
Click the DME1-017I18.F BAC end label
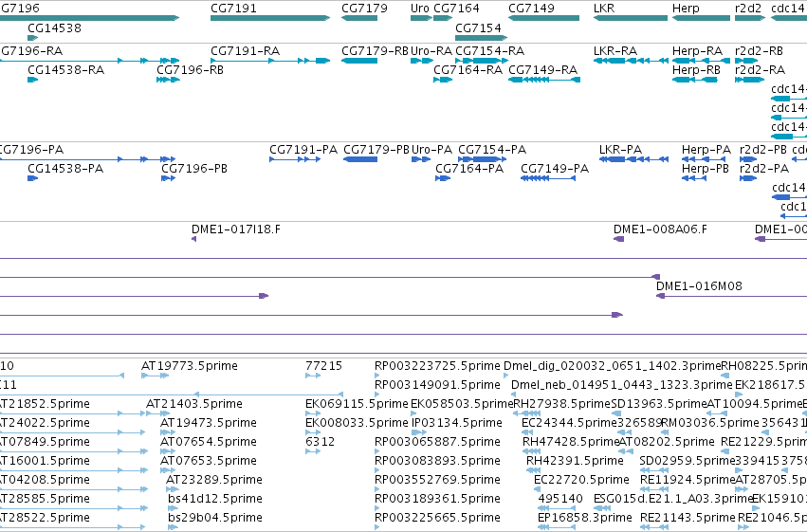[x=236, y=229]
